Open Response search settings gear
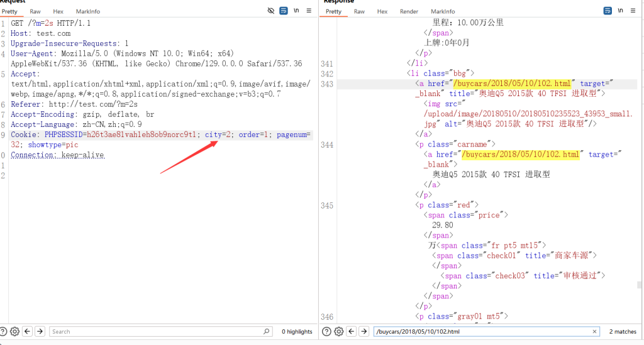644x345 pixels. point(338,331)
